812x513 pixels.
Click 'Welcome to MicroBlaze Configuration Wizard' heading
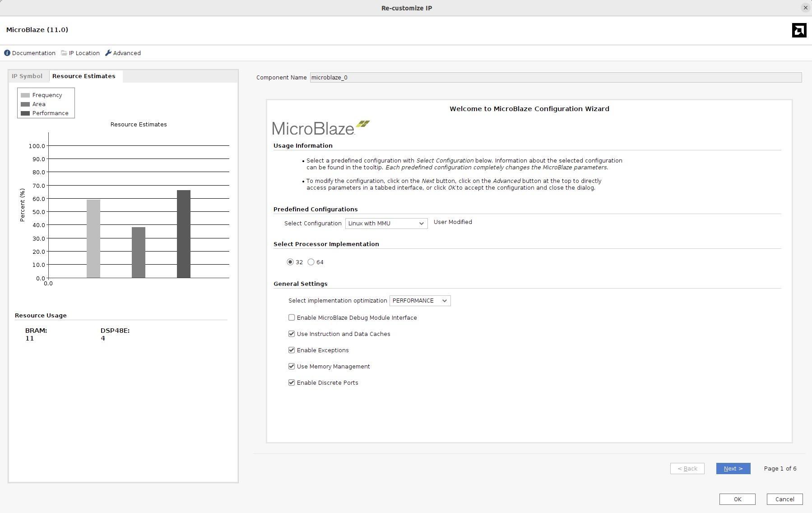[529, 109]
